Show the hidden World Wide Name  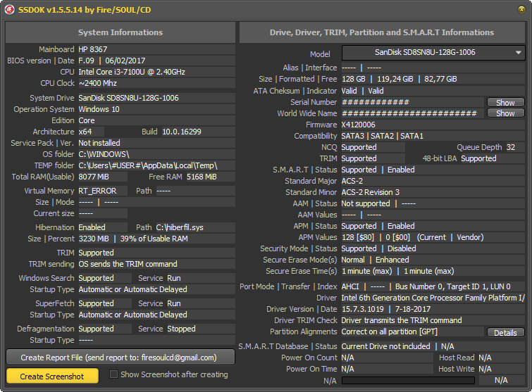(505, 113)
